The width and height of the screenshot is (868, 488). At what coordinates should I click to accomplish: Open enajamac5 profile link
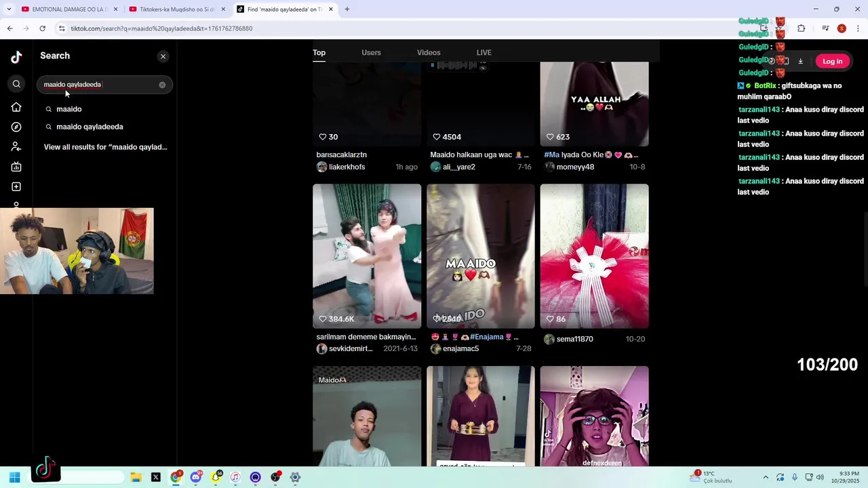[460, 349]
